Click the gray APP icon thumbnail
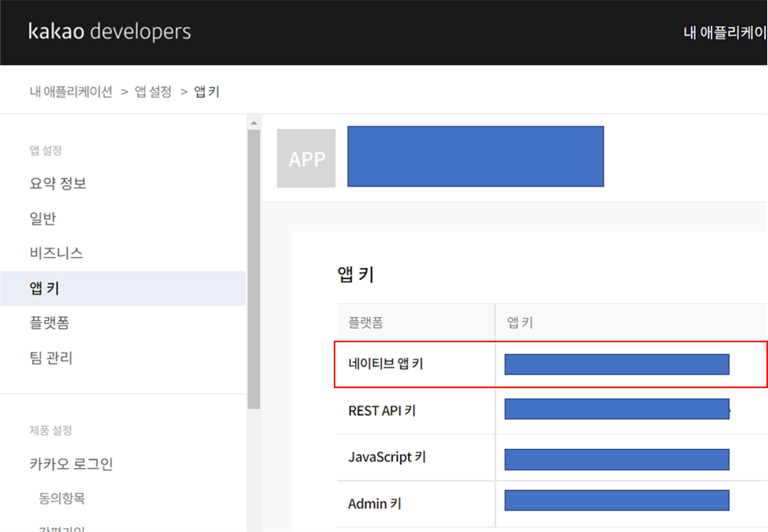The height and width of the screenshot is (532, 768). pos(306,158)
